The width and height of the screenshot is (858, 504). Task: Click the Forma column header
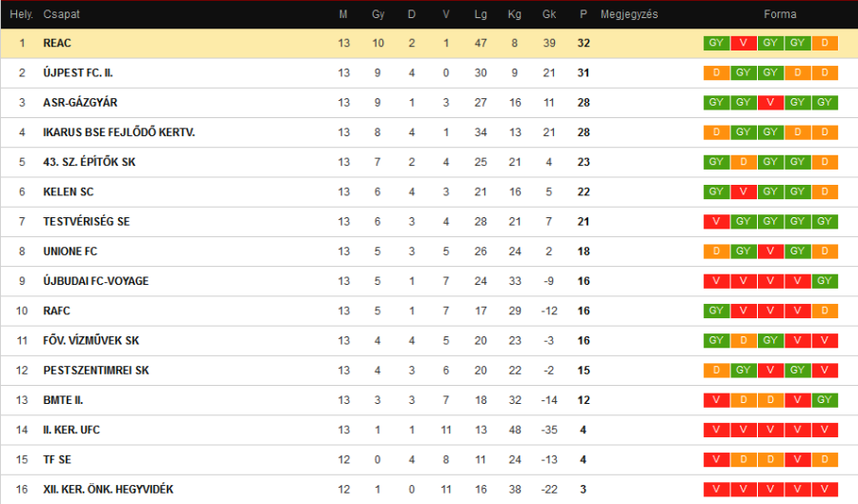point(780,14)
